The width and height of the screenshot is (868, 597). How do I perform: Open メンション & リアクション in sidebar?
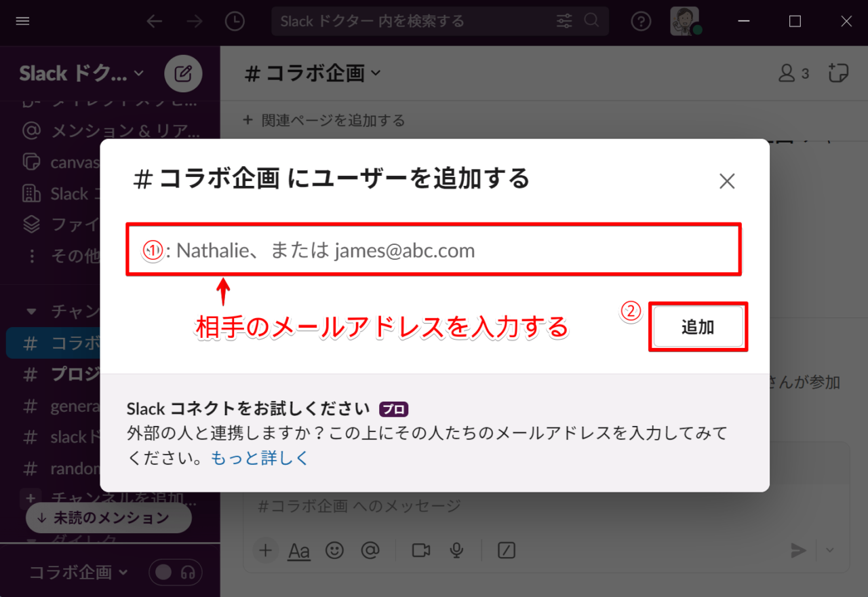(x=110, y=130)
